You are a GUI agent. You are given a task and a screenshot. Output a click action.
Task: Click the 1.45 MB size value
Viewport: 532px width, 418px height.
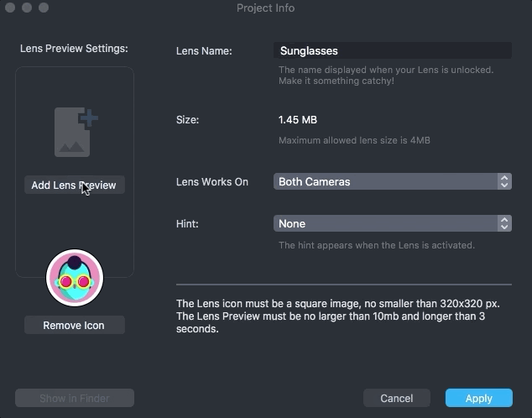[298, 120]
